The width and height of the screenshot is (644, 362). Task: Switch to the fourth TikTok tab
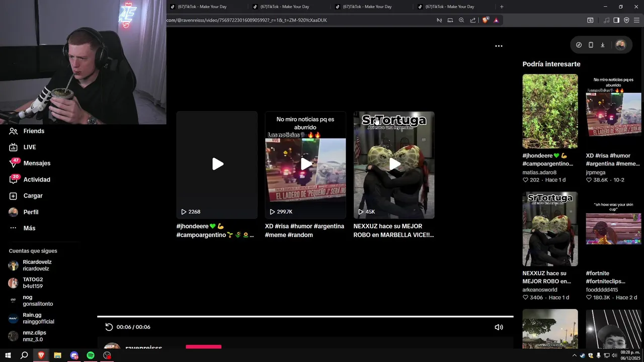tap(449, 7)
